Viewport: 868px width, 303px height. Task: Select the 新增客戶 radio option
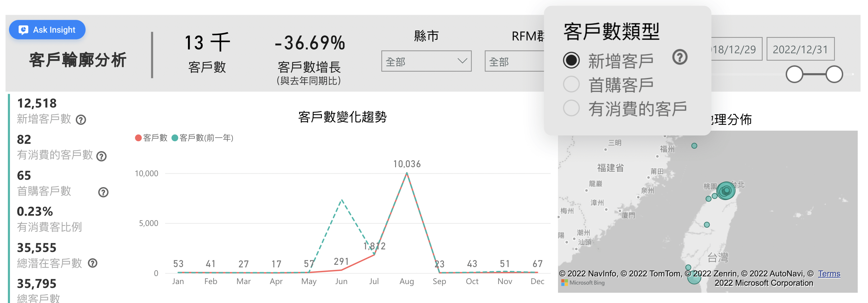571,60
